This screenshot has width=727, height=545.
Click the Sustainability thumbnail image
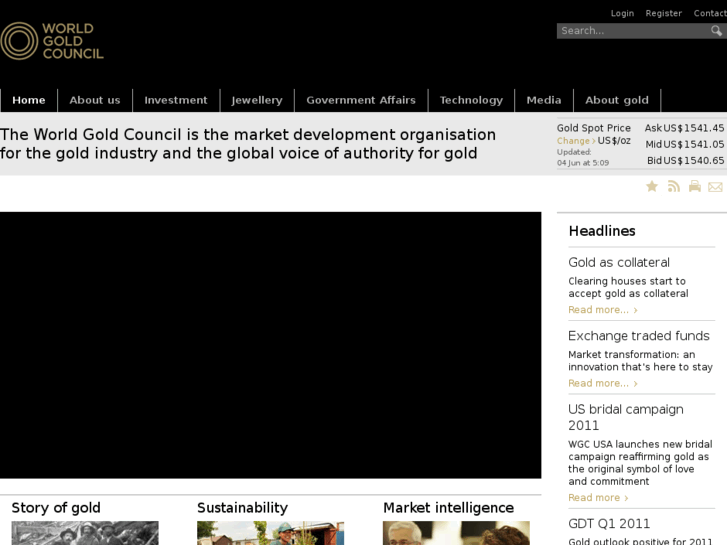(x=270, y=533)
